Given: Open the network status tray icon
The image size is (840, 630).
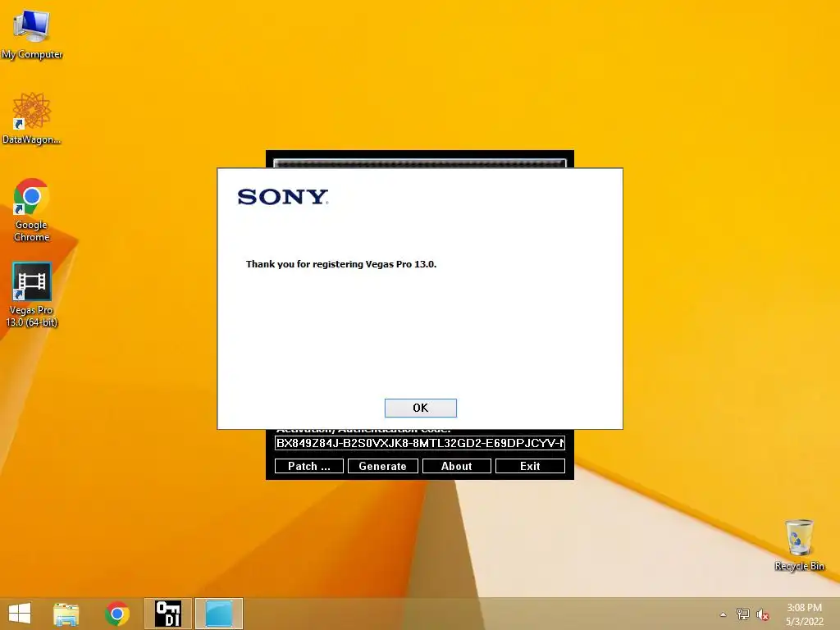Looking at the screenshot, I should tap(743, 614).
